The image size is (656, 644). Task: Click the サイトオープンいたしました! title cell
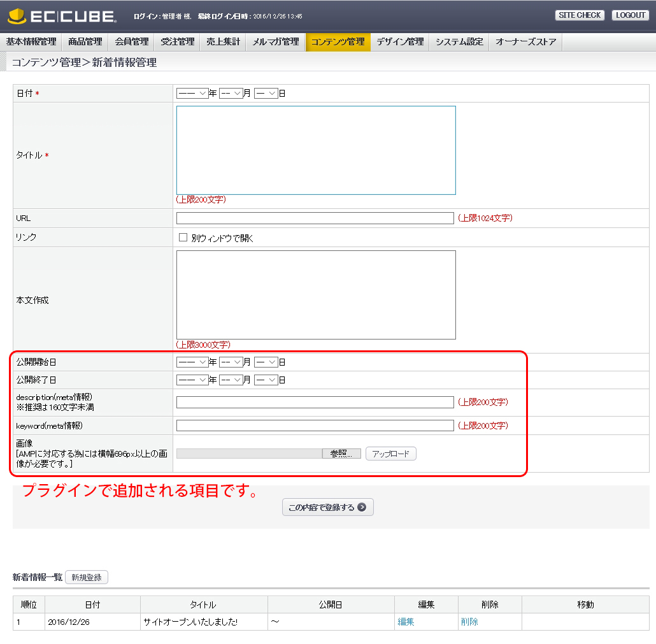[204, 622]
